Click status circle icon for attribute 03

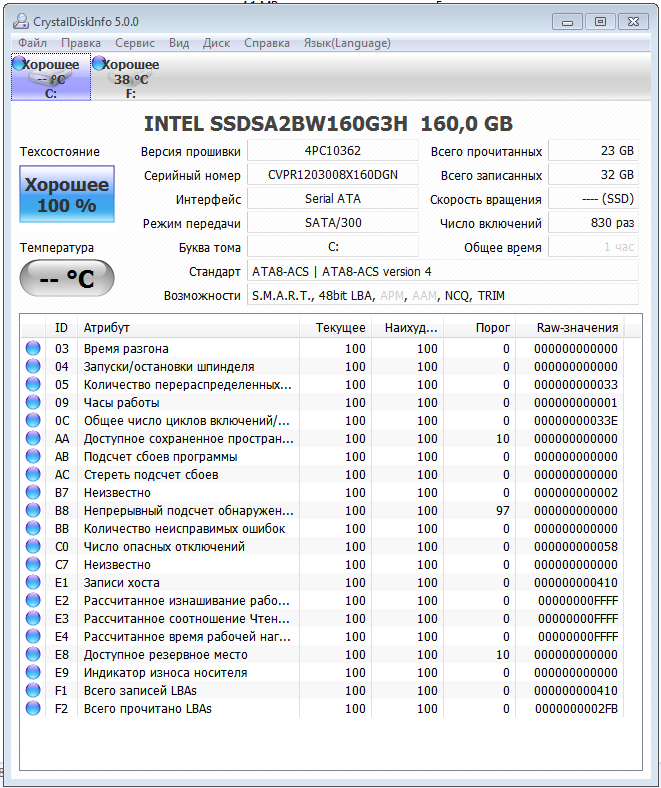click(x=33, y=348)
